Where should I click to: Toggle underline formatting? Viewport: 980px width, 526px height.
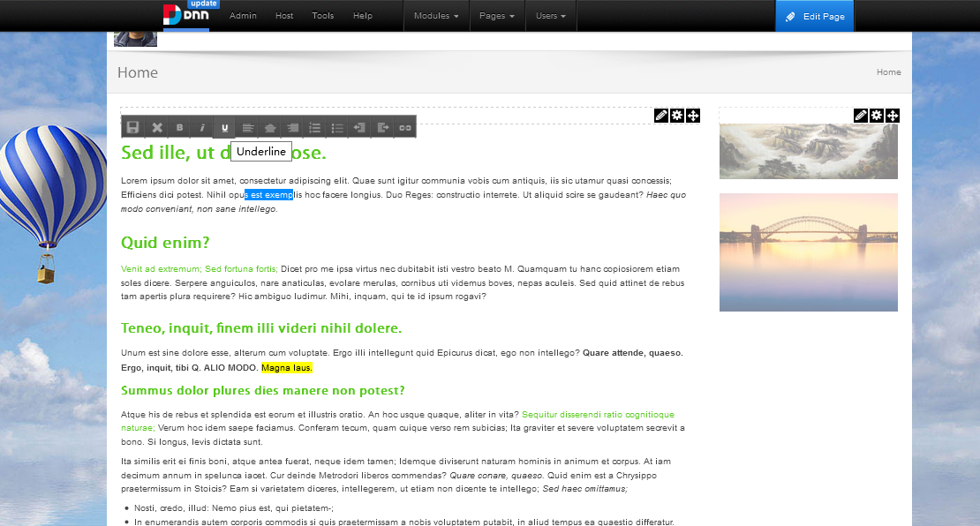[225, 128]
